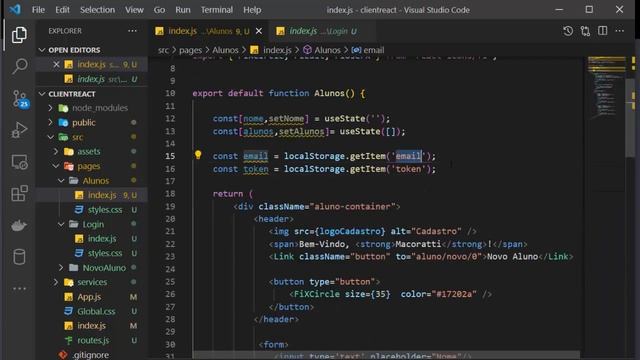This screenshot has width=640, height=360.
Task: Open the Search view in activity bar
Action: tap(19, 66)
